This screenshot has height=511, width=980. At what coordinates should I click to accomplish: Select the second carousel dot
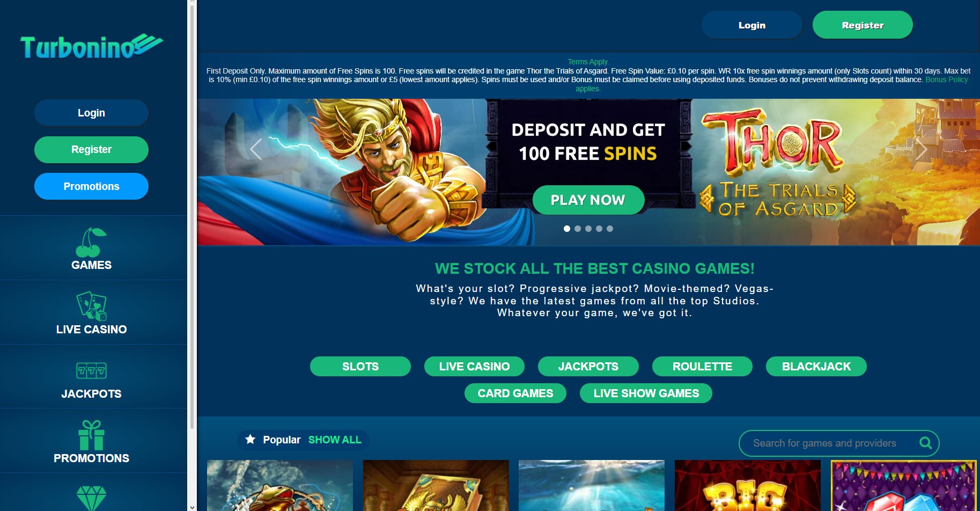578,229
